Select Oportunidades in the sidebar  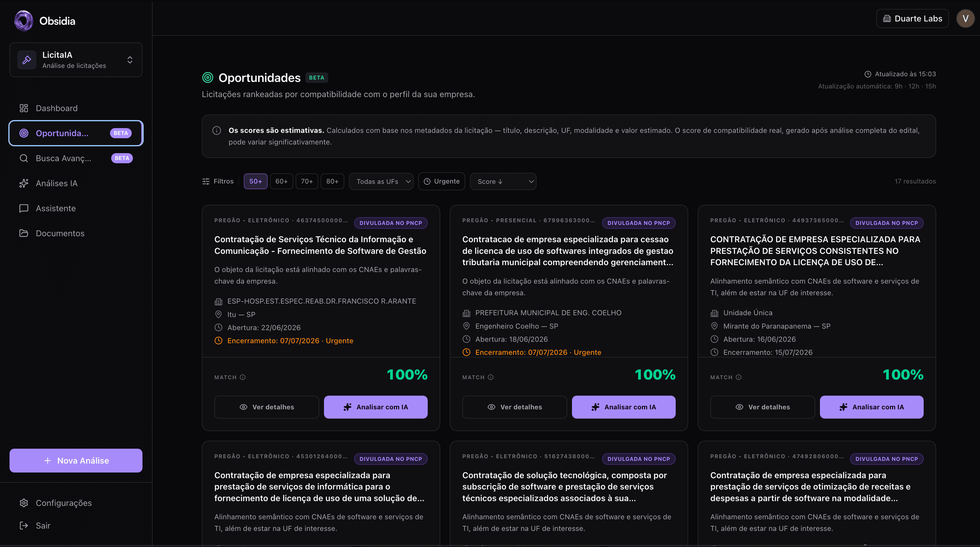pyautogui.click(x=76, y=133)
